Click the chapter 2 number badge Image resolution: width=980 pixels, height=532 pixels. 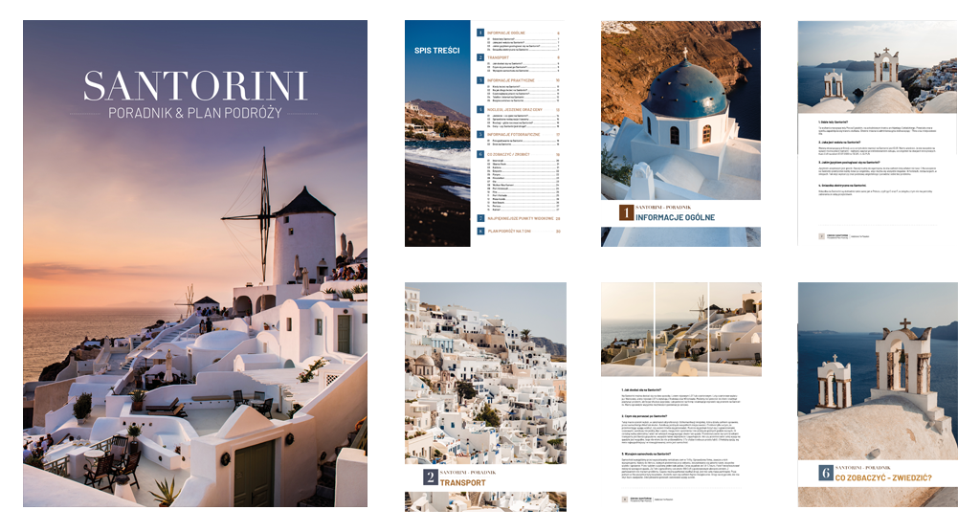point(430,477)
